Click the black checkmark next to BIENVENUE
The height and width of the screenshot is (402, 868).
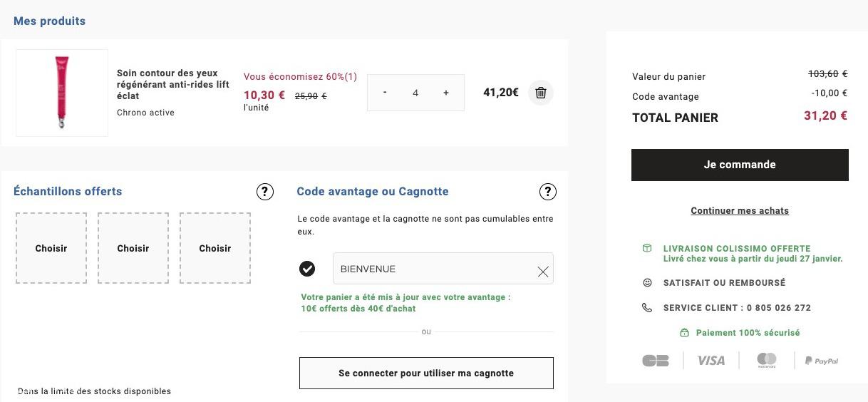(x=307, y=269)
